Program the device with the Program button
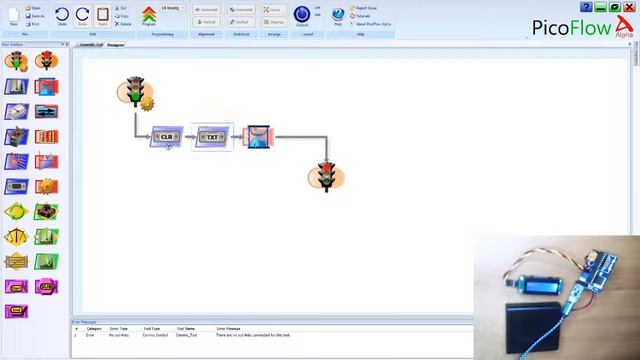Viewport: 640px width, 360px height. click(149, 16)
